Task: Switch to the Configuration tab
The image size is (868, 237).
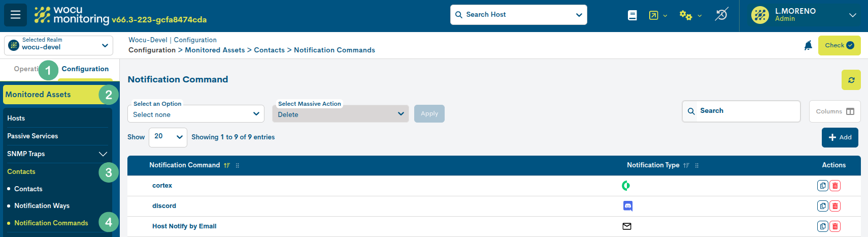Action: coord(85,69)
